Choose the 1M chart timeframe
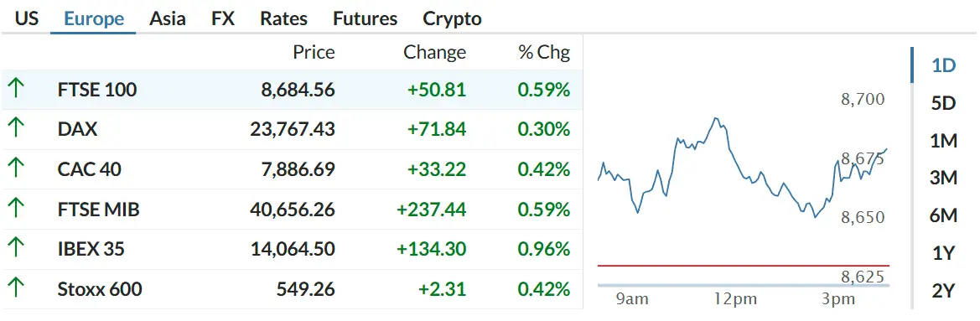This screenshot has width=980, height=321. (944, 141)
